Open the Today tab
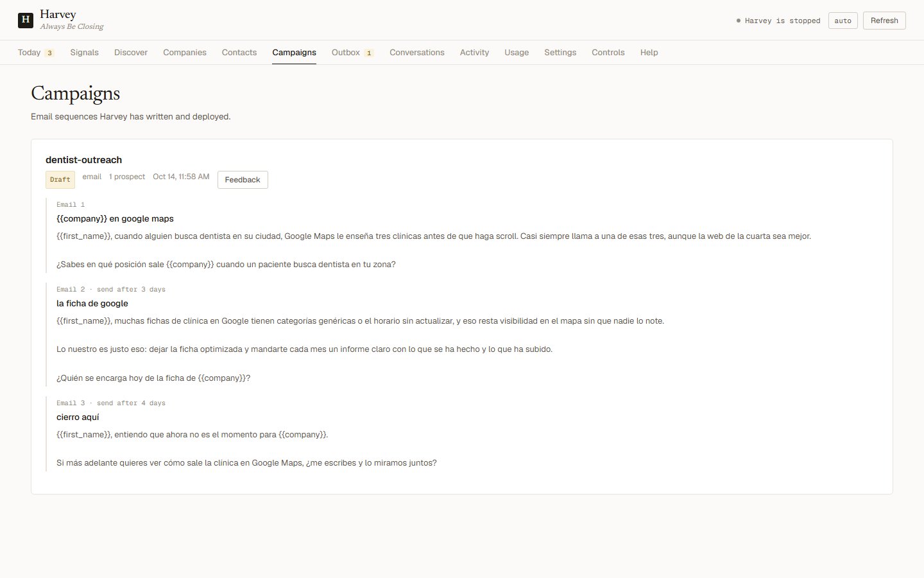 [36, 53]
